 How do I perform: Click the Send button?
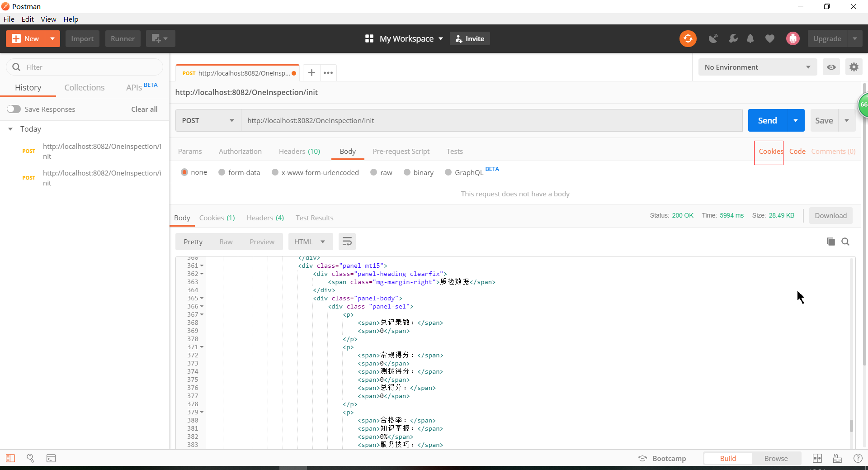click(767, 120)
